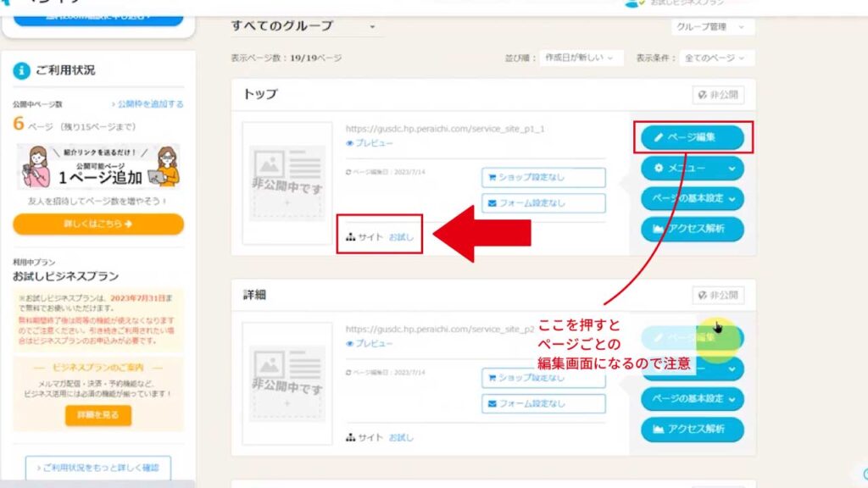Click the sitemap icon in the トップ card
Viewport: 868px width, 488px height.
(350, 237)
